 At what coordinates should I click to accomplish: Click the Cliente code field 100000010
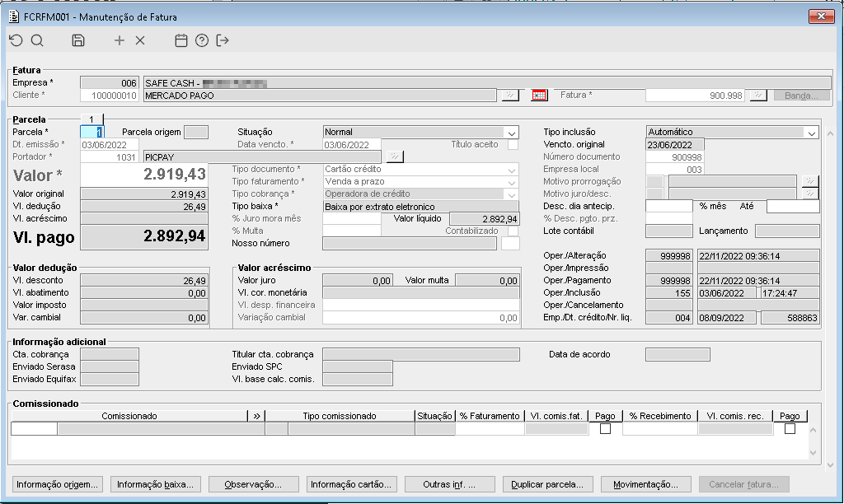tap(110, 96)
